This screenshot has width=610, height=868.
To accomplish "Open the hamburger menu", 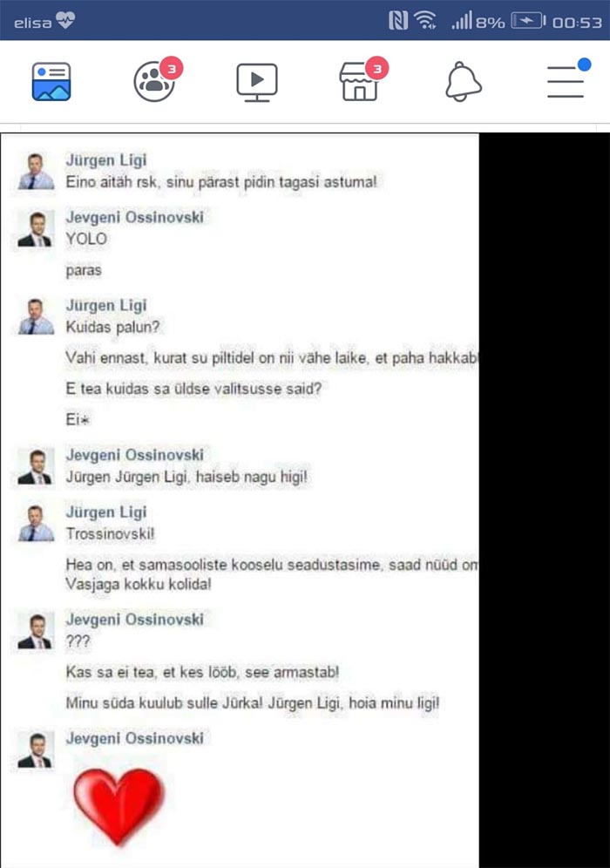I will coord(568,78).
